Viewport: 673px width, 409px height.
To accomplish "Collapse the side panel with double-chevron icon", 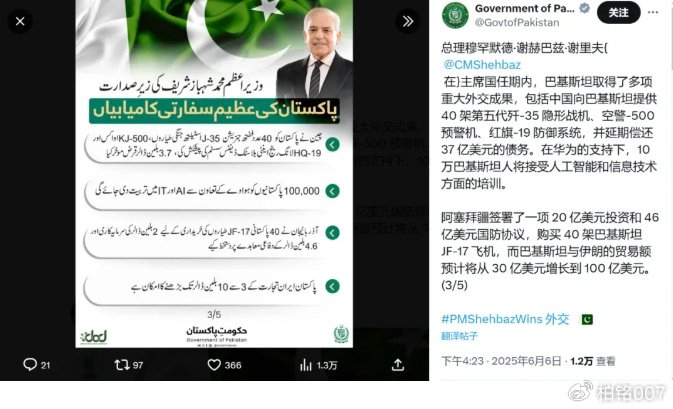I will [407, 21].
